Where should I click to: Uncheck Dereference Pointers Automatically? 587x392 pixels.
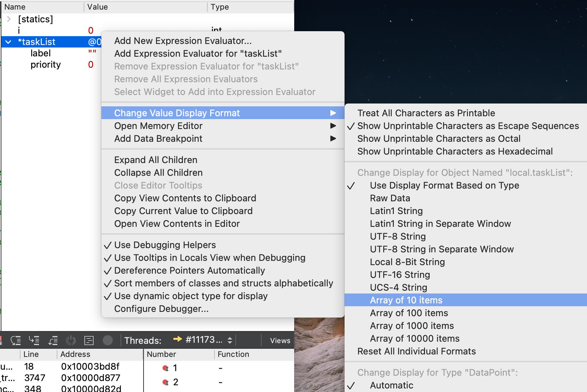189,270
